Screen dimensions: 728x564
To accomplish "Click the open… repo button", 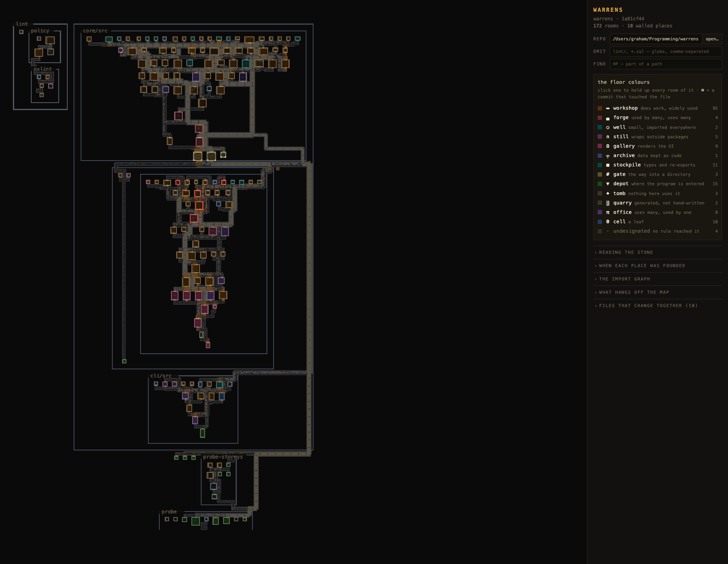I will 712,39.
